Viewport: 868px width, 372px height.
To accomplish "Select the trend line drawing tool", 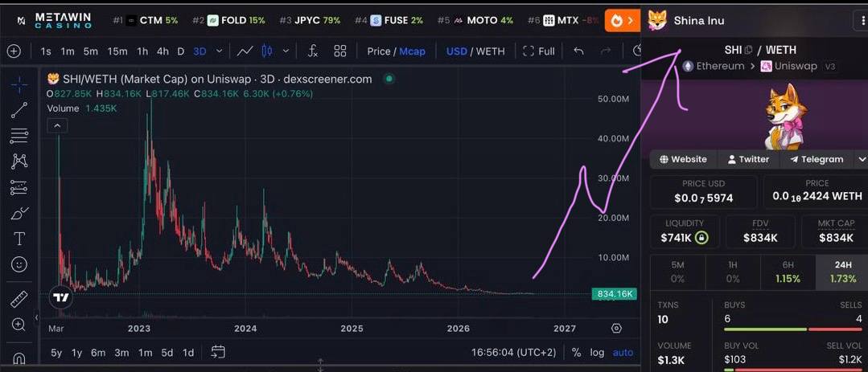I will pyautogui.click(x=19, y=110).
